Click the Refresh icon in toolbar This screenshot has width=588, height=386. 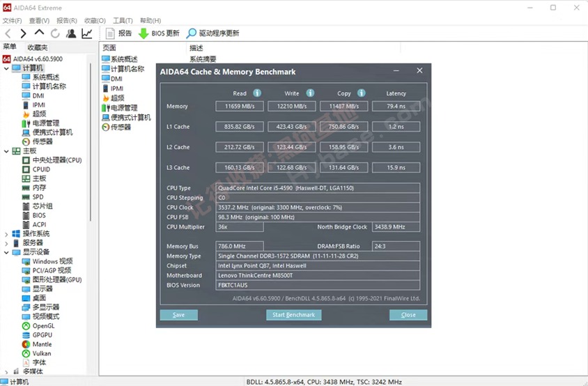tap(55, 33)
